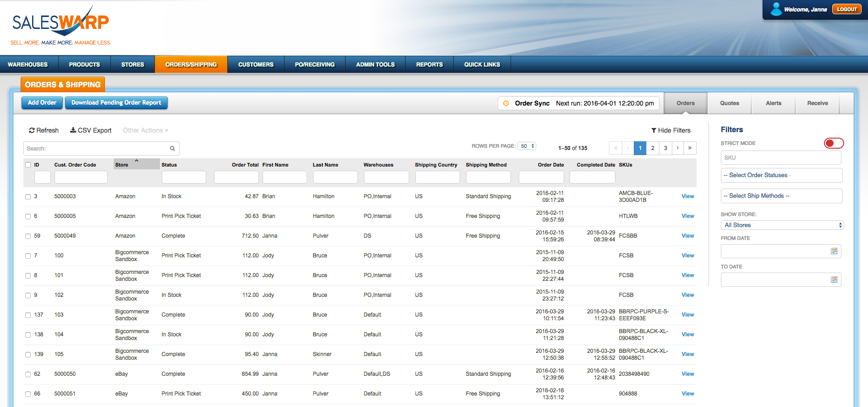This screenshot has height=407, width=868.
Task: Click Status column filter box
Action: (x=184, y=177)
